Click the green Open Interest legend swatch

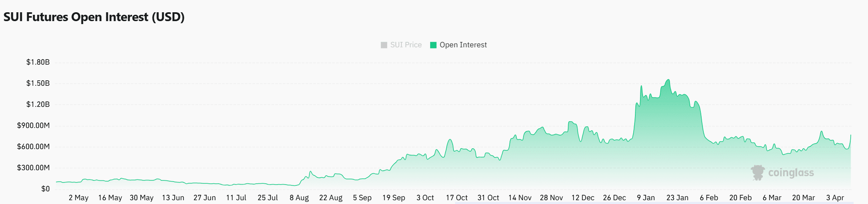(433, 45)
